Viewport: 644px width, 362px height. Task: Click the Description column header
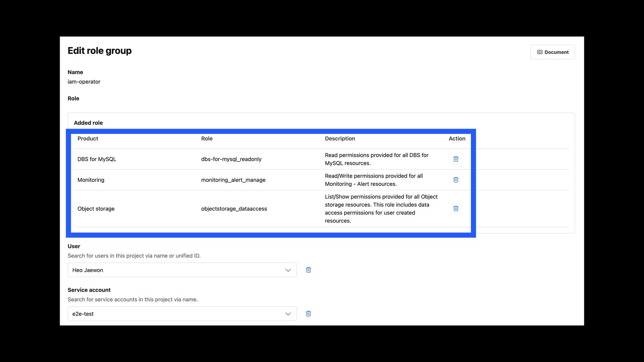click(340, 138)
